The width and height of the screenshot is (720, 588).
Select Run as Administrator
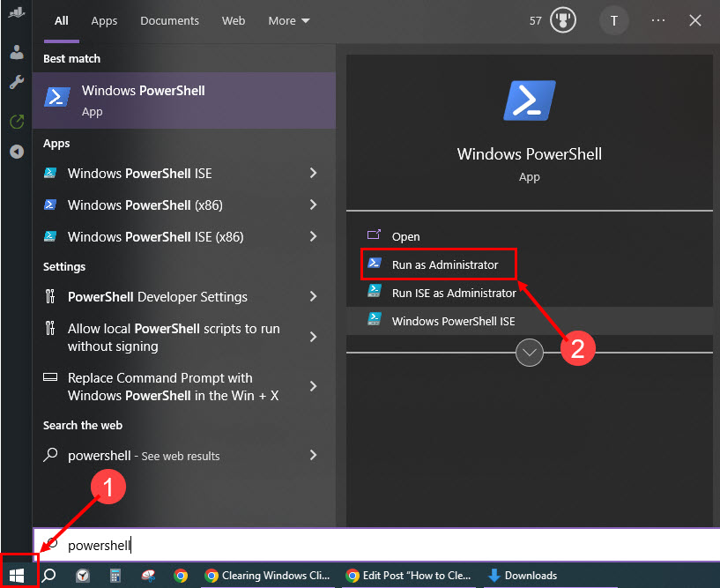point(444,264)
